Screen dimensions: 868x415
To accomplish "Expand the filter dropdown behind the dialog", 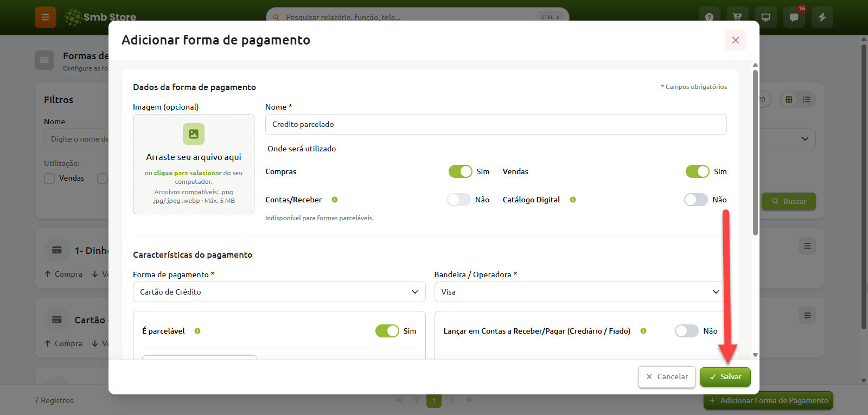I will 805,139.
